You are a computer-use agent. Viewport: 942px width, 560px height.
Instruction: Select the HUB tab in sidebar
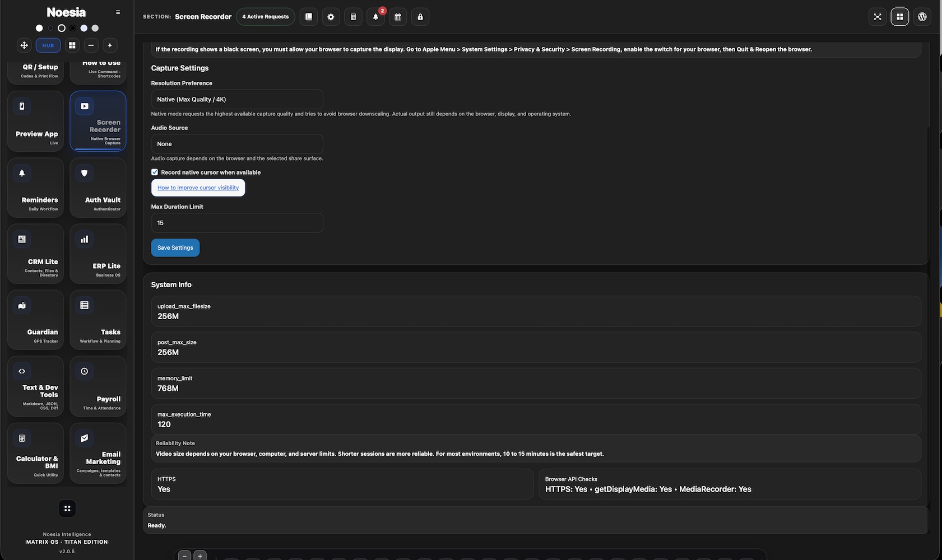[48, 45]
